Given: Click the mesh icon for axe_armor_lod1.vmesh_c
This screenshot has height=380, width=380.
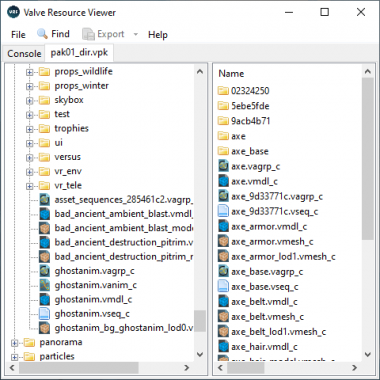Looking at the screenshot, I should (x=223, y=256).
